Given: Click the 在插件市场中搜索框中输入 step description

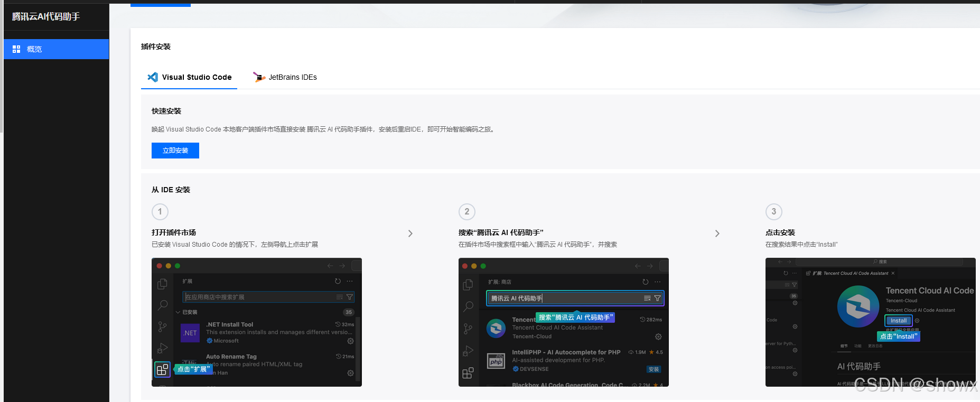Looking at the screenshot, I should tap(538, 245).
